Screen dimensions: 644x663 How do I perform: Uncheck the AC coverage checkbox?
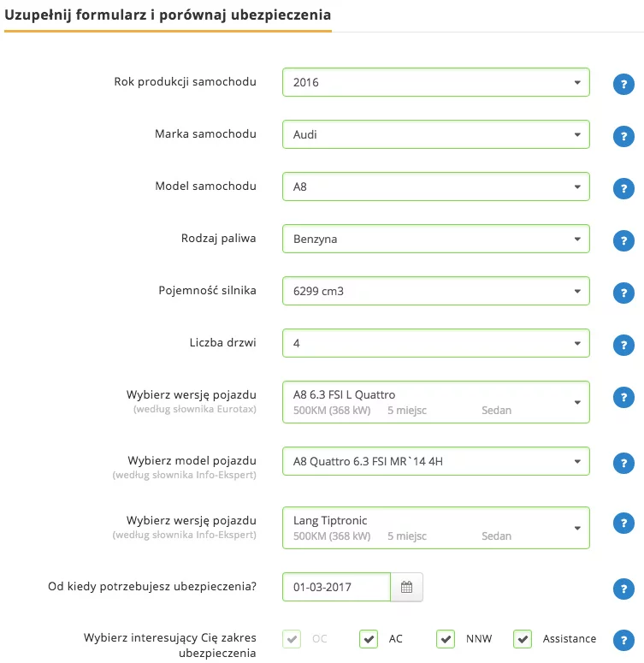[369, 639]
